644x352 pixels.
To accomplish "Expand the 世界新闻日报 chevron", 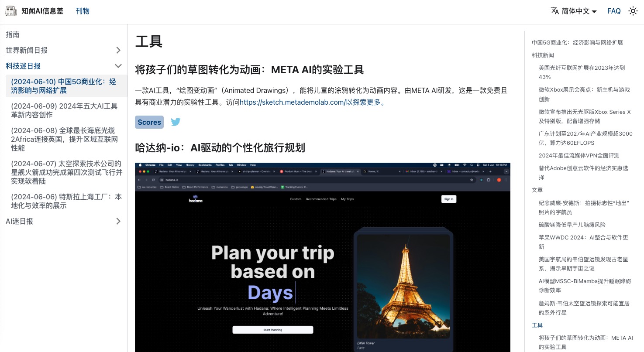I will [118, 50].
